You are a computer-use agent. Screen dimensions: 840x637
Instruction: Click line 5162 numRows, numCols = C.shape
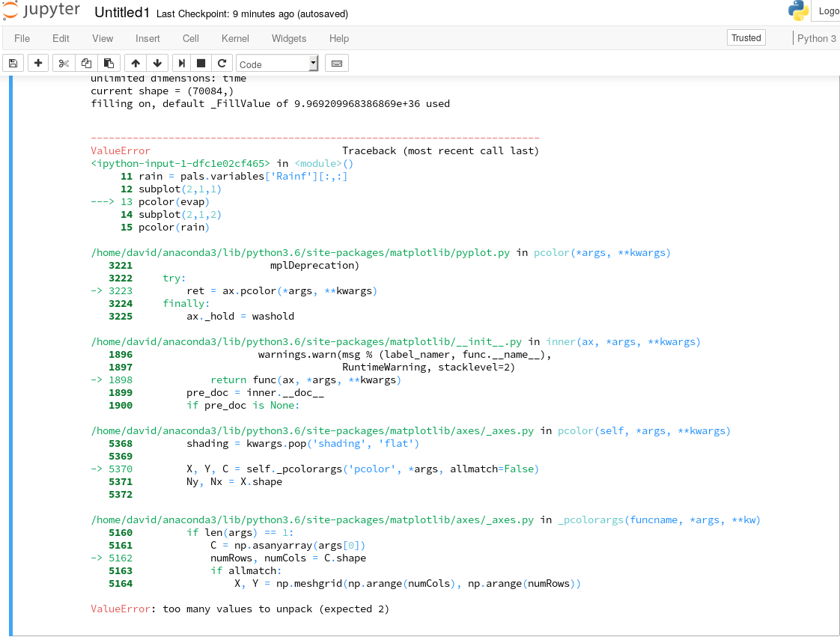coord(228,558)
